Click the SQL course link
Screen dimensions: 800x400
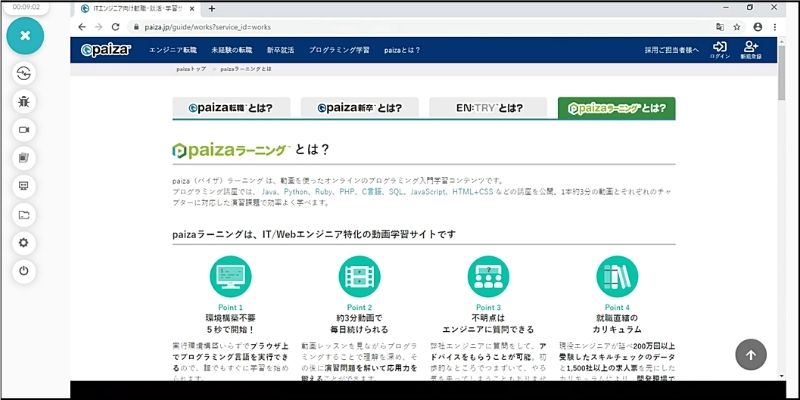coord(396,192)
